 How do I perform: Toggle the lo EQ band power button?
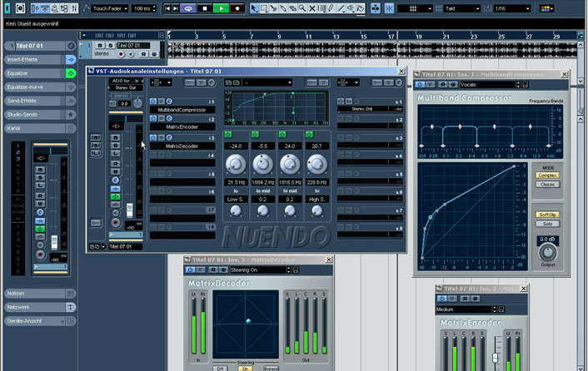[x=228, y=135]
